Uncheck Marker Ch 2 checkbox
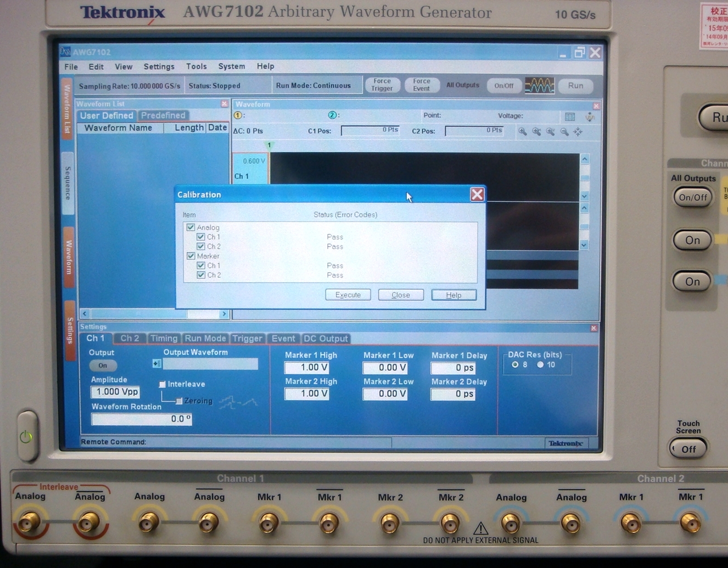728x568 pixels. click(x=201, y=275)
